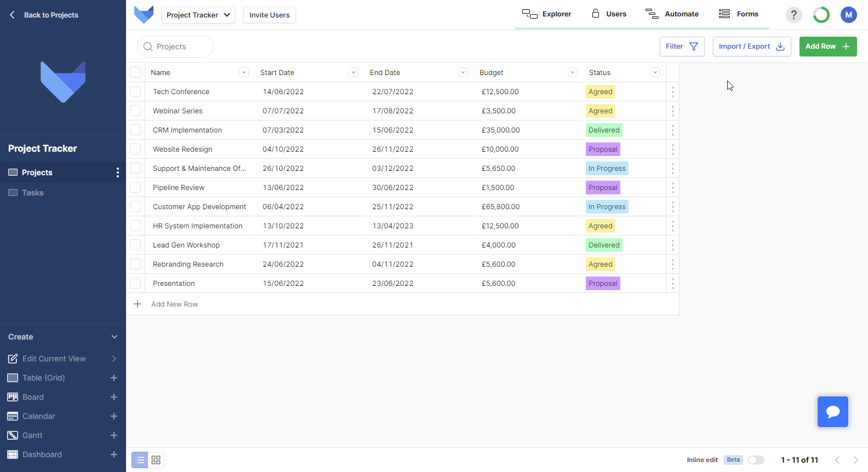Collapse the Create section
The width and height of the screenshot is (868, 472).
(x=115, y=337)
